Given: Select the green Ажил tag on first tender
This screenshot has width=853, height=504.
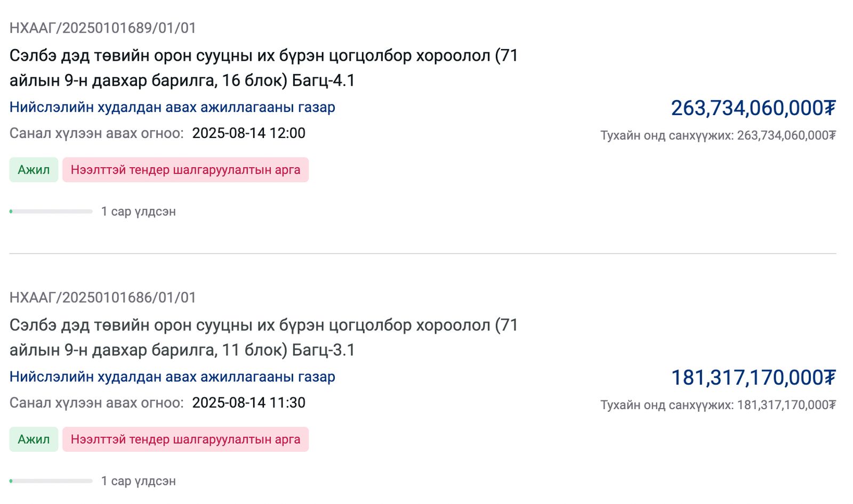Looking at the screenshot, I should (33, 170).
